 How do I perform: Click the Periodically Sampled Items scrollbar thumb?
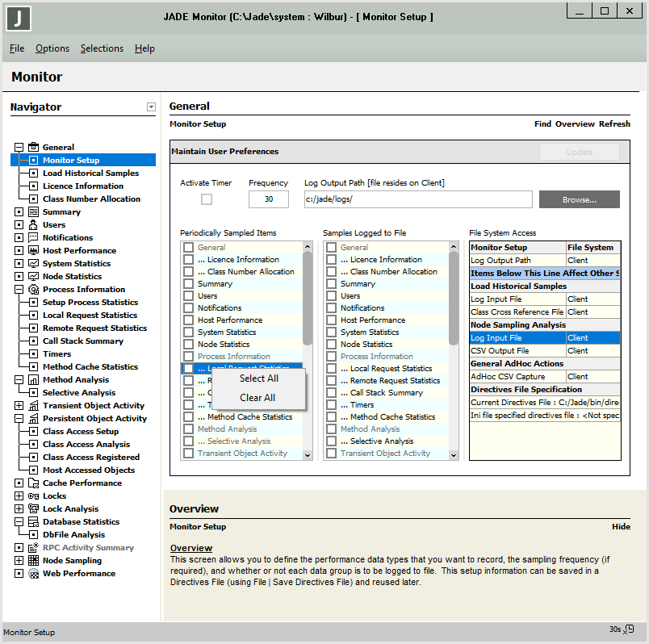coord(307,298)
